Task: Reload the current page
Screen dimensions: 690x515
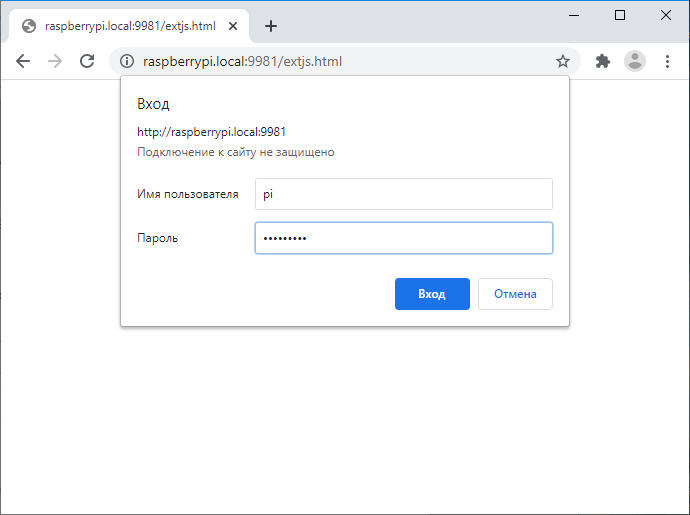Action: click(x=87, y=61)
